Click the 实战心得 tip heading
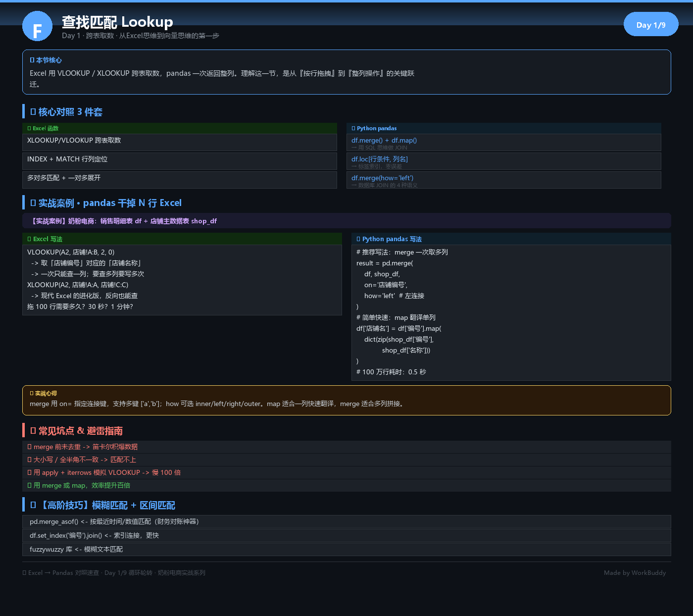693x616 pixels. tap(44, 393)
